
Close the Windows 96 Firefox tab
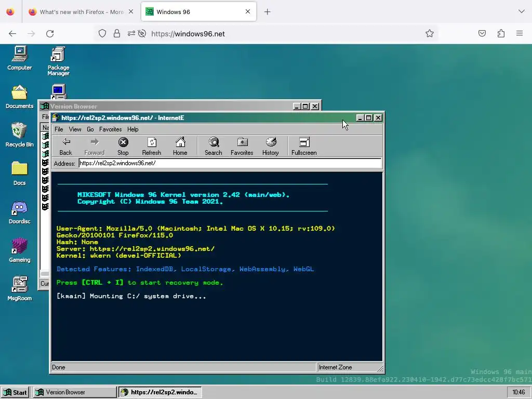tap(248, 11)
